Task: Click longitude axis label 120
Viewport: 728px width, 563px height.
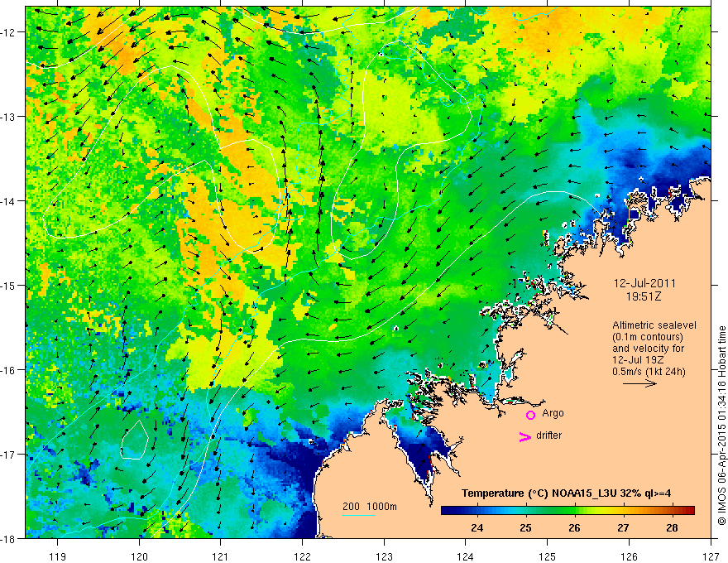Action: pos(139,556)
